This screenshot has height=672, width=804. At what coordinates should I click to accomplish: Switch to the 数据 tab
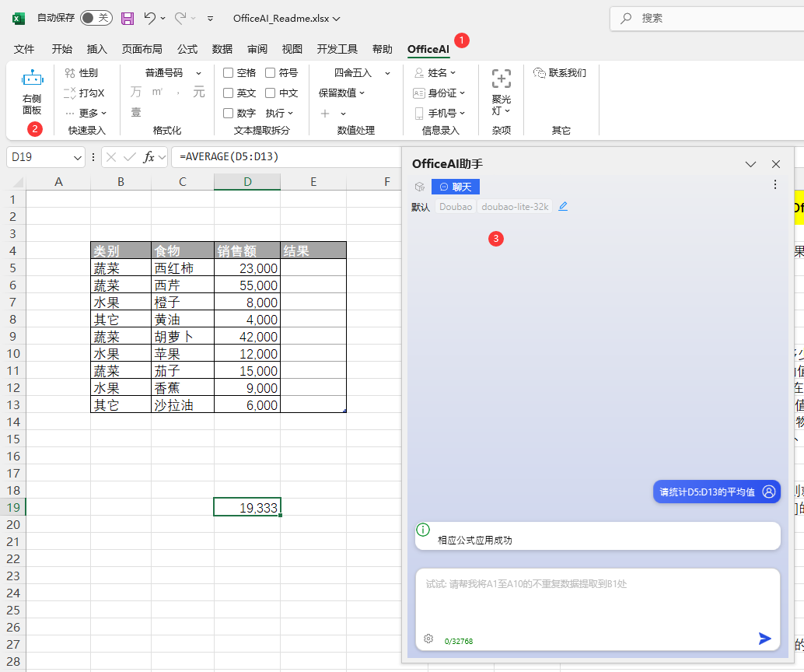[222, 49]
